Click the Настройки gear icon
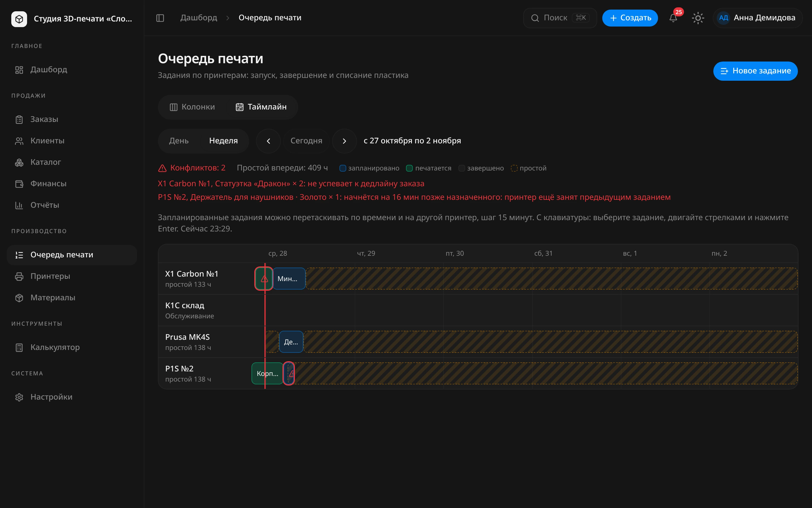 tap(19, 397)
